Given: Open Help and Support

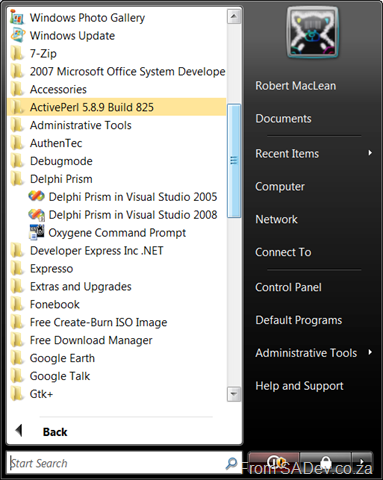Looking at the screenshot, I should pyautogui.click(x=299, y=386).
